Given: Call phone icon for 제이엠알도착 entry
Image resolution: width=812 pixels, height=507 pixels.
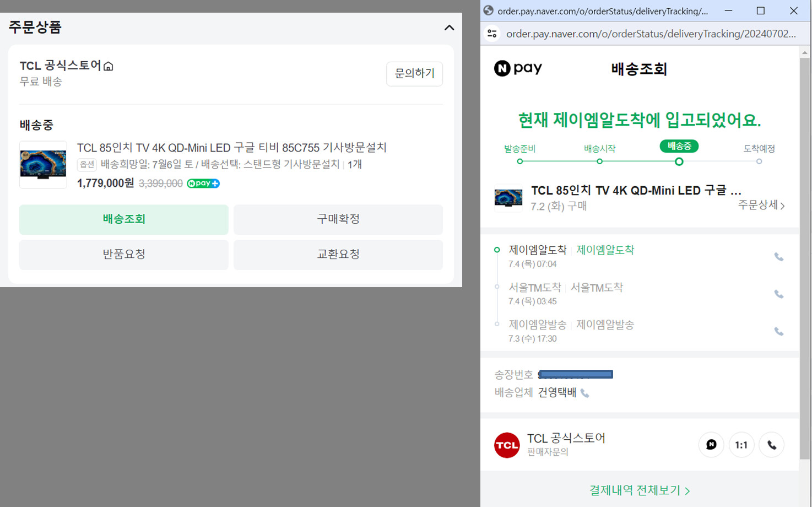Looking at the screenshot, I should [779, 257].
